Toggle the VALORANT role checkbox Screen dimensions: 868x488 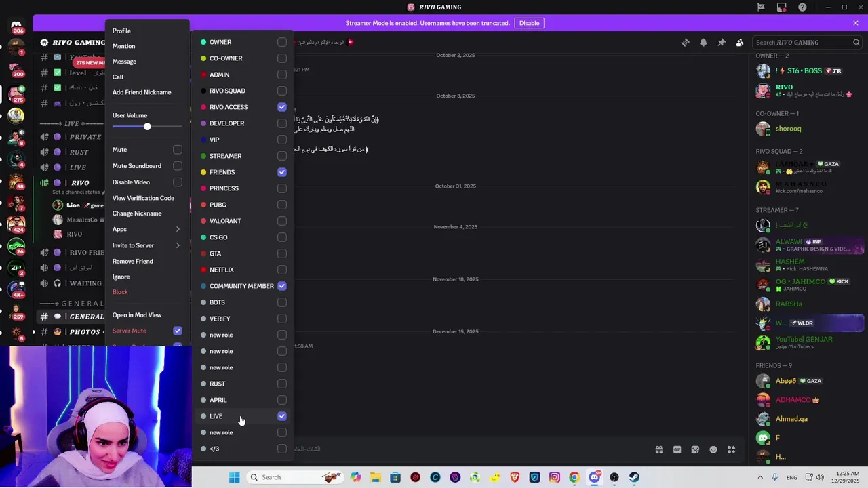[x=282, y=221]
